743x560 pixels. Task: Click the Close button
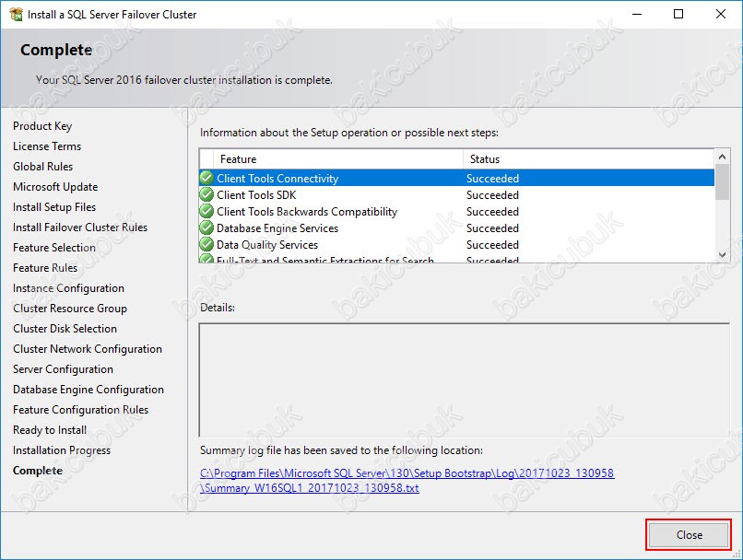pos(689,535)
